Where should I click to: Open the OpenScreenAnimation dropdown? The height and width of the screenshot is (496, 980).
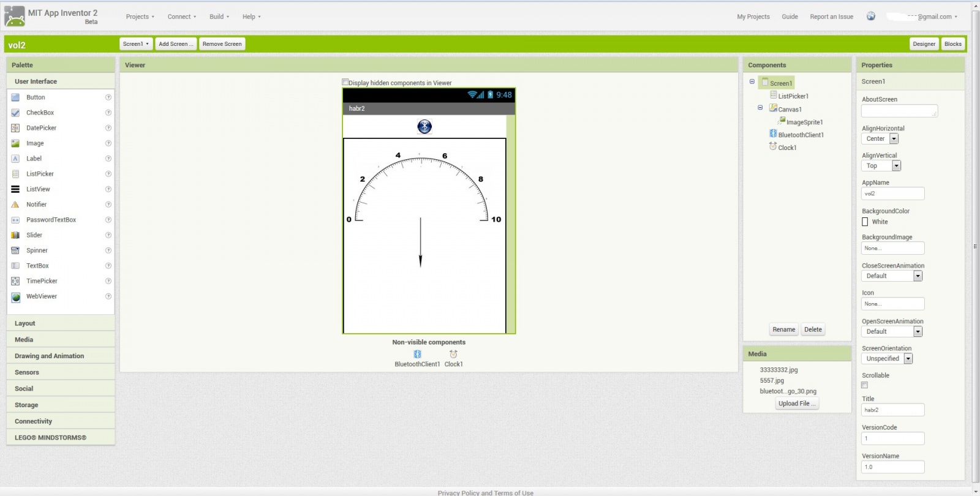coord(892,332)
